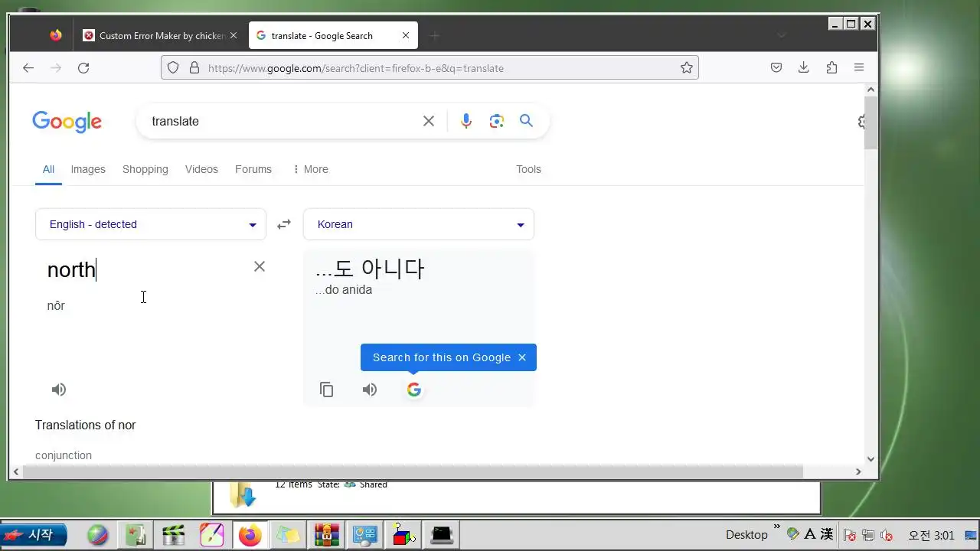This screenshot has height=551, width=980.
Task: Switch to Shopping results
Action: tap(145, 169)
